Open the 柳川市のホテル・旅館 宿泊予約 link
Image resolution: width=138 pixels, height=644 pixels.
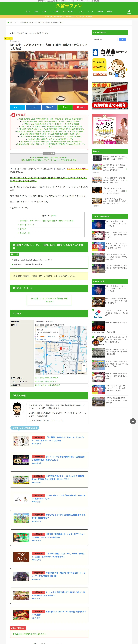pyautogui.click(x=47, y=385)
